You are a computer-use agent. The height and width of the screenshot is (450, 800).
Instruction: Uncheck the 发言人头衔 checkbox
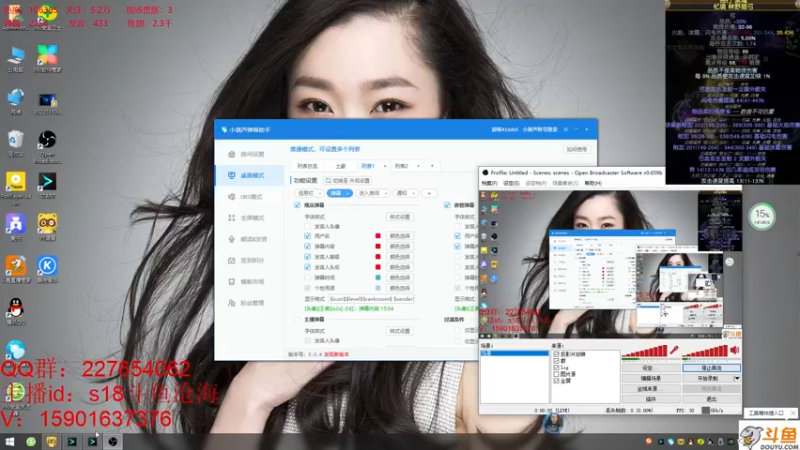(x=307, y=267)
